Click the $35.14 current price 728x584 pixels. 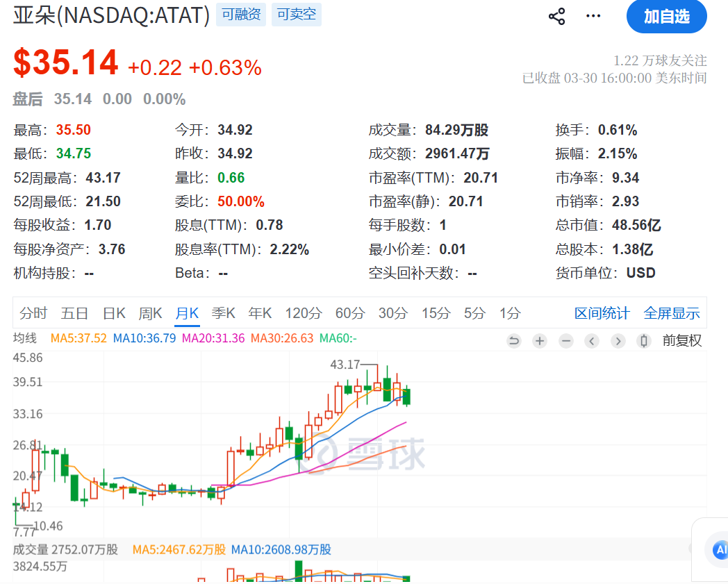click(x=65, y=62)
